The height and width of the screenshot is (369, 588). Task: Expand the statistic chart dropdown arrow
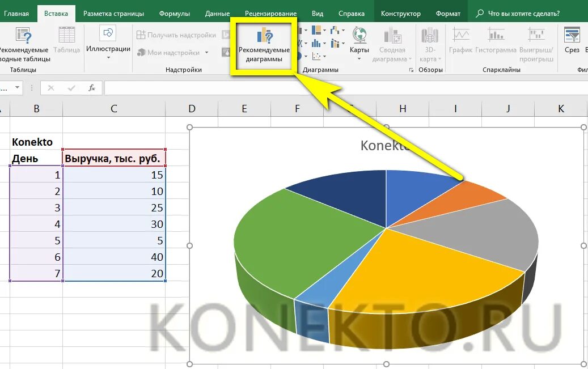point(324,44)
